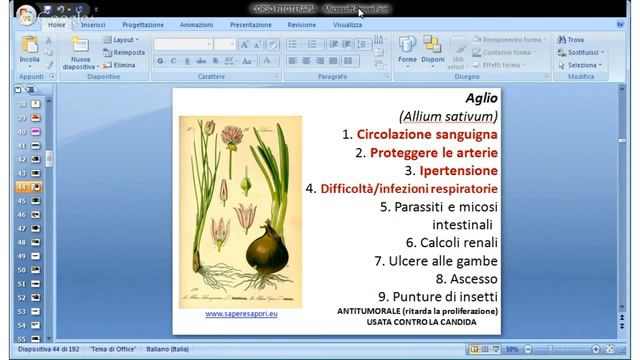Click the Disponi arrange icon

[432, 44]
